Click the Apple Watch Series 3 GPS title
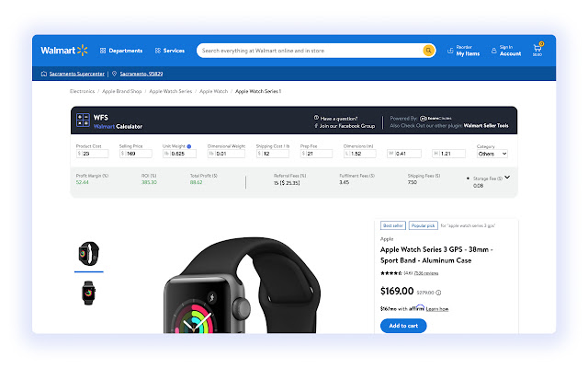This screenshot has height=368, width=588. [436, 255]
